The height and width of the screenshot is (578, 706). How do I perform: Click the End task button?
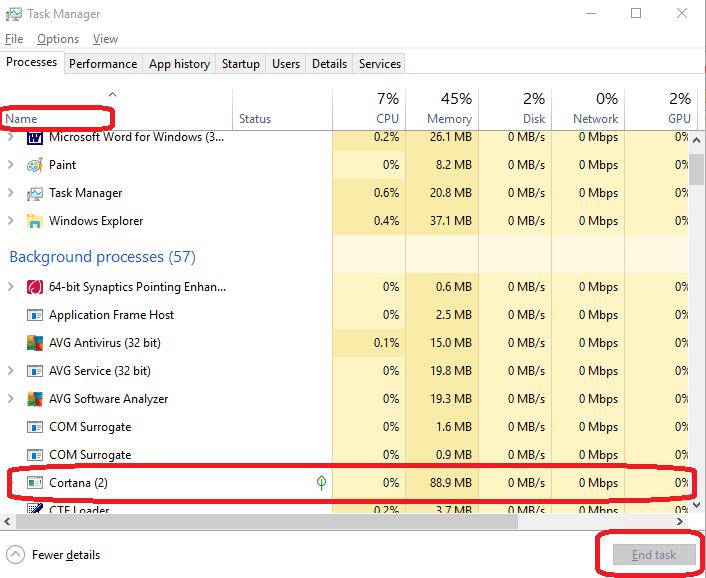tap(654, 555)
